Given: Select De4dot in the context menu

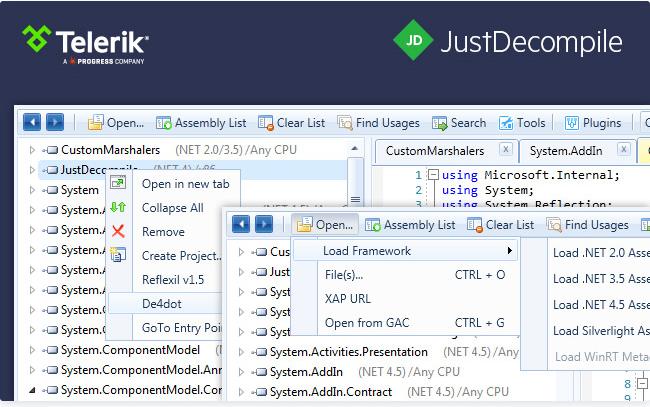Looking at the screenshot, I should point(165,304).
